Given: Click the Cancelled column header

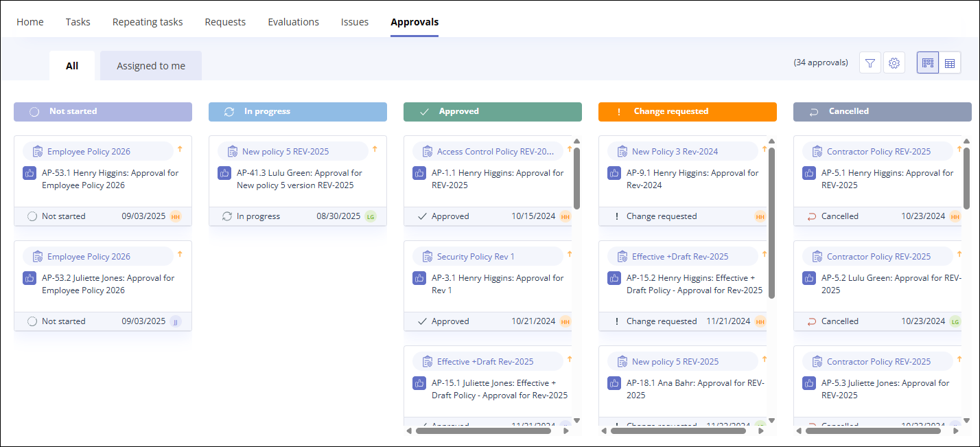Looking at the screenshot, I should pos(882,111).
